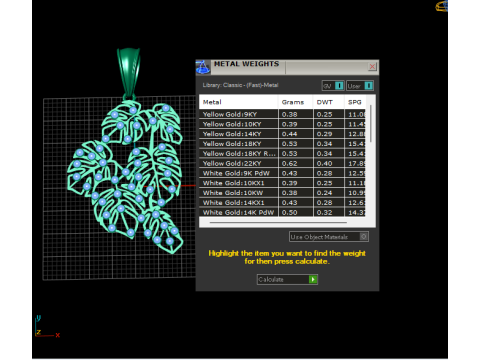
Task: Click the Calculate button
Action: [x=287, y=279]
